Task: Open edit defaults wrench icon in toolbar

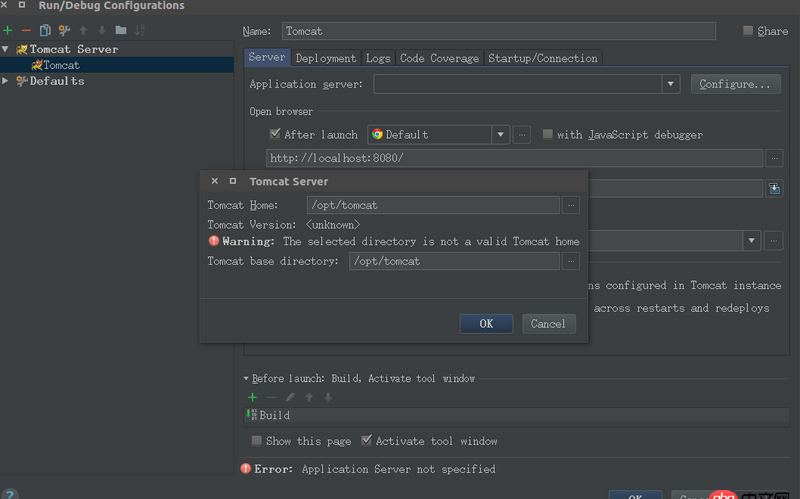Action: click(x=64, y=31)
